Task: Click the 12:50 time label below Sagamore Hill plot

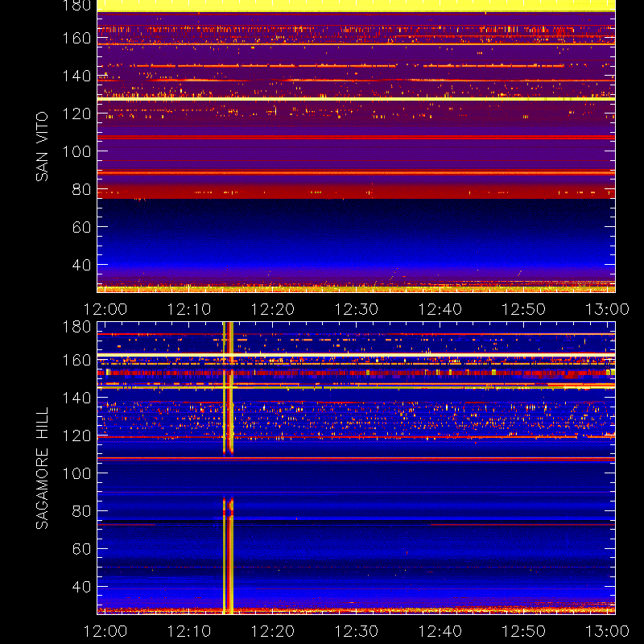Action: pos(524,631)
